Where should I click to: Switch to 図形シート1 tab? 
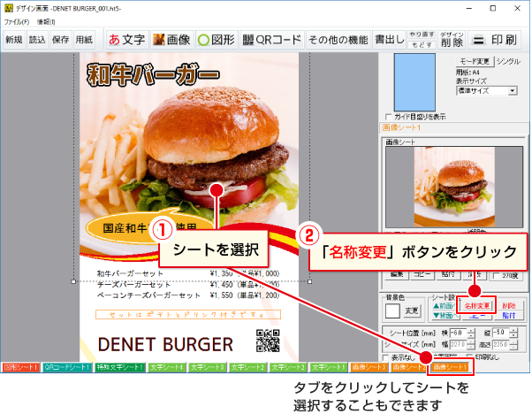pyautogui.click(x=20, y=367)
